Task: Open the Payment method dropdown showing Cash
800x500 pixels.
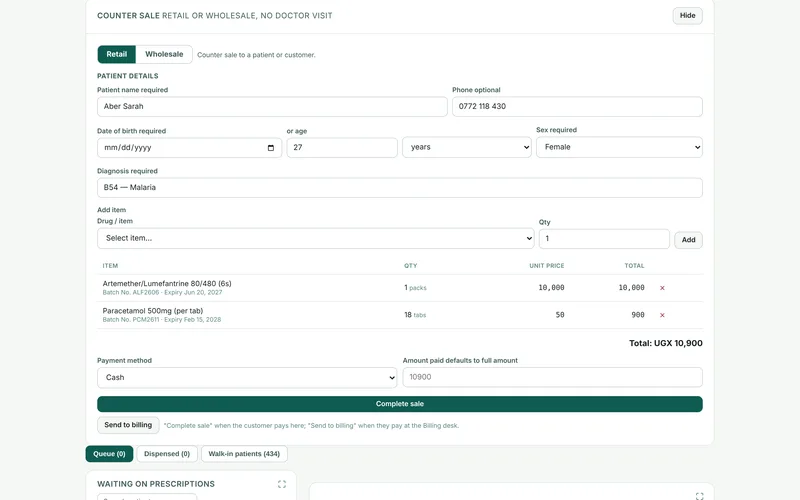Action: [x=247, y=378]
